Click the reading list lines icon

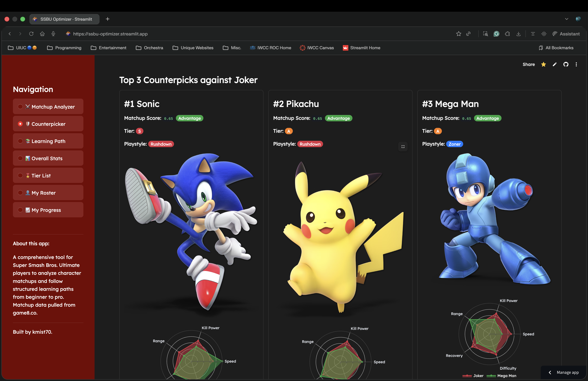click(x=533, y=34)
